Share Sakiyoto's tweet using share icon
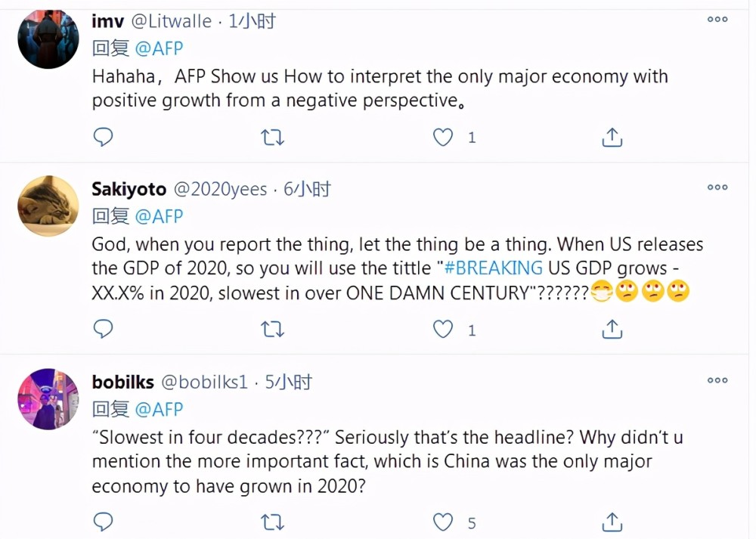 pos(612,329)
